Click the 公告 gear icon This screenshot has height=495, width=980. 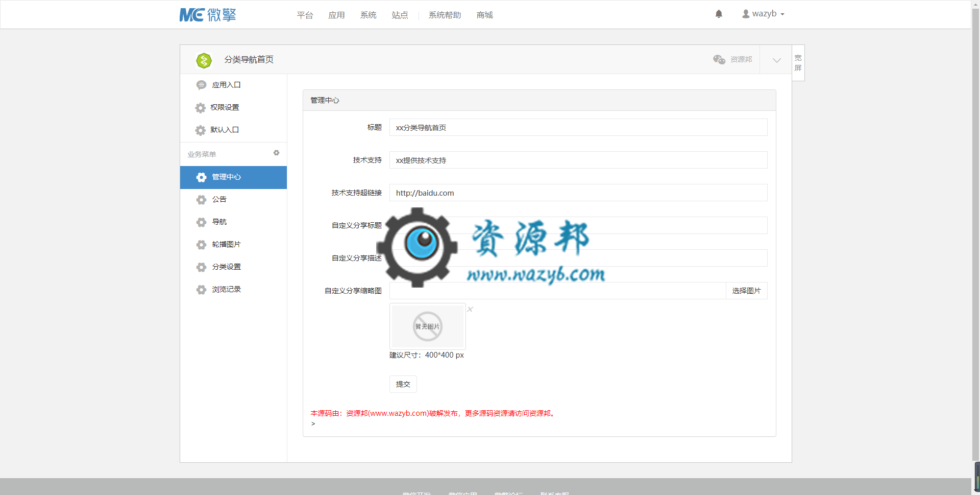(x=201, y=200)
